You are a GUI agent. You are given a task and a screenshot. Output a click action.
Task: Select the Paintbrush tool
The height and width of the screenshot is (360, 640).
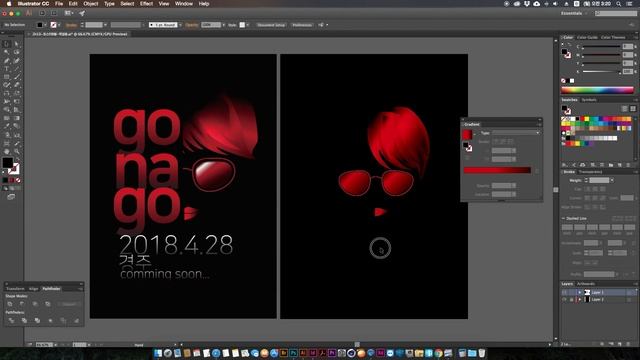17,77
